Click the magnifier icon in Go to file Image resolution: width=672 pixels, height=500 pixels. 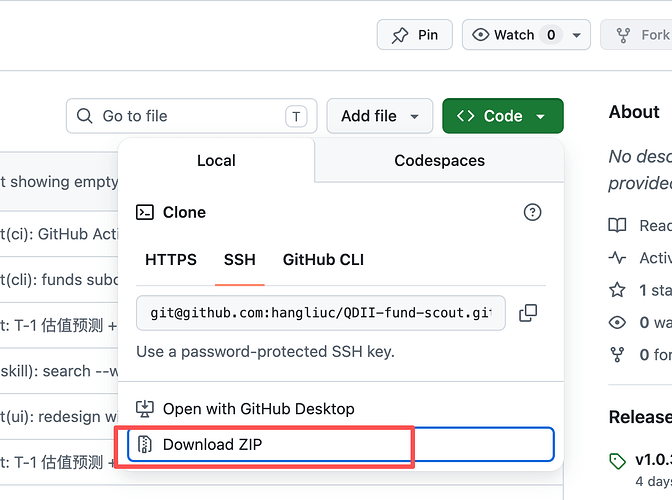(84, 116)
